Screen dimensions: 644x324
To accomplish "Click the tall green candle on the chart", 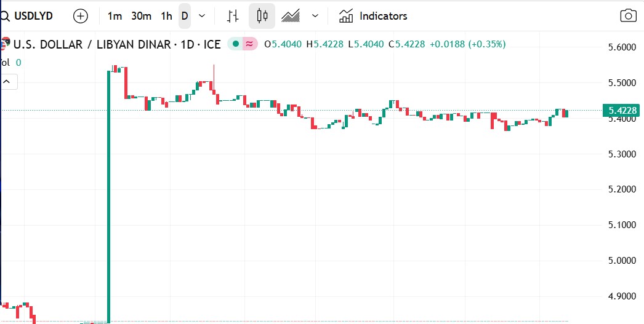I will (109, 197).
